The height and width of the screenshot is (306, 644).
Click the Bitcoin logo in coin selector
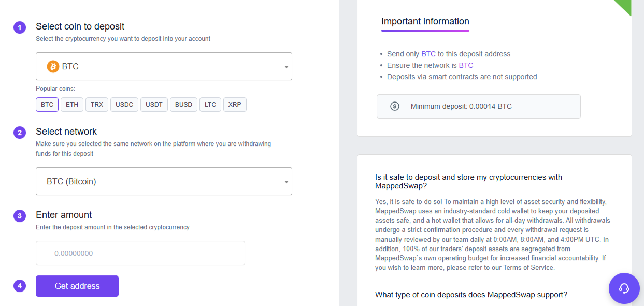coord(53,66)
